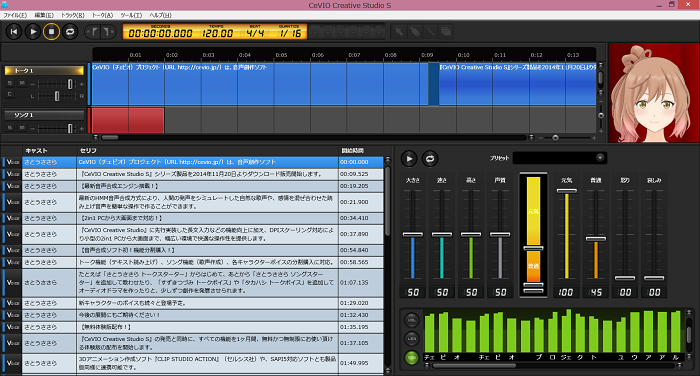Switch to TON graph mode button

(x=412, y=357)
